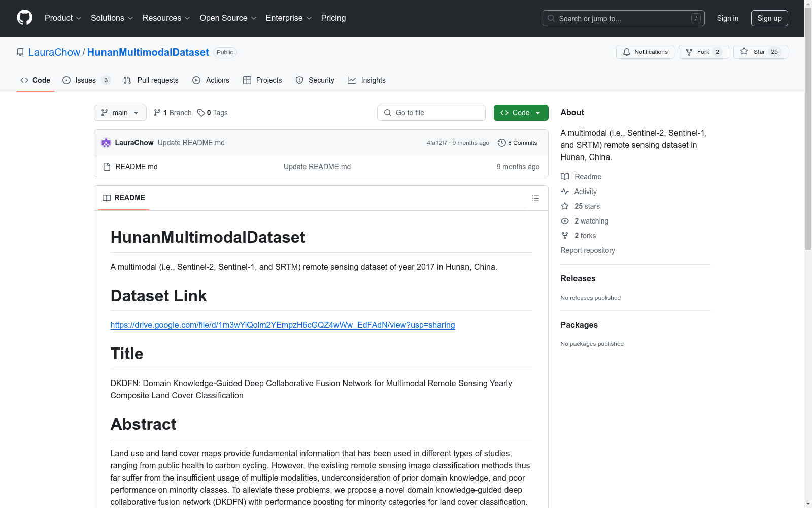Open the LauraChow owner profile link
Viewport: 812px width, 508px height.
pyautogui.click(x=54, y=52)
